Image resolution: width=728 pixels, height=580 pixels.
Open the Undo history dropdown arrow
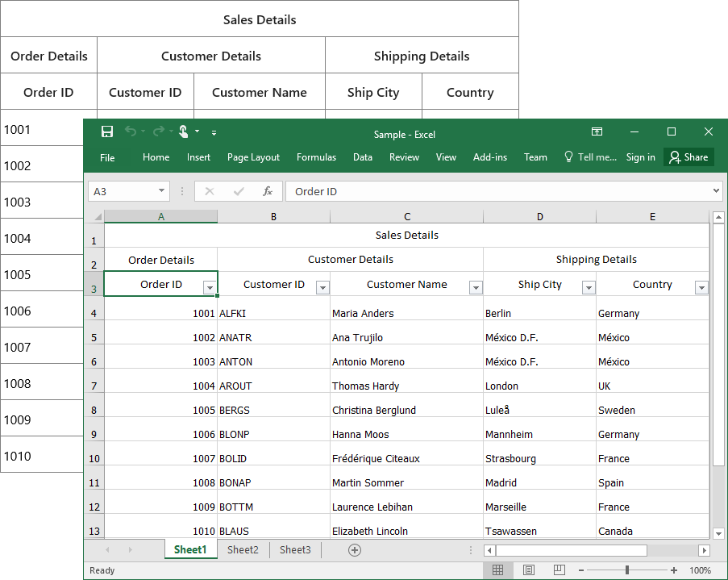143,131
